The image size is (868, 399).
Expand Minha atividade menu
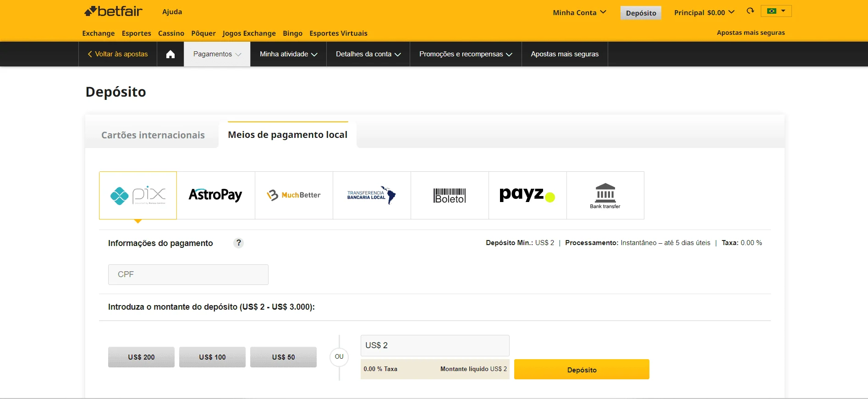pos(288,54)
